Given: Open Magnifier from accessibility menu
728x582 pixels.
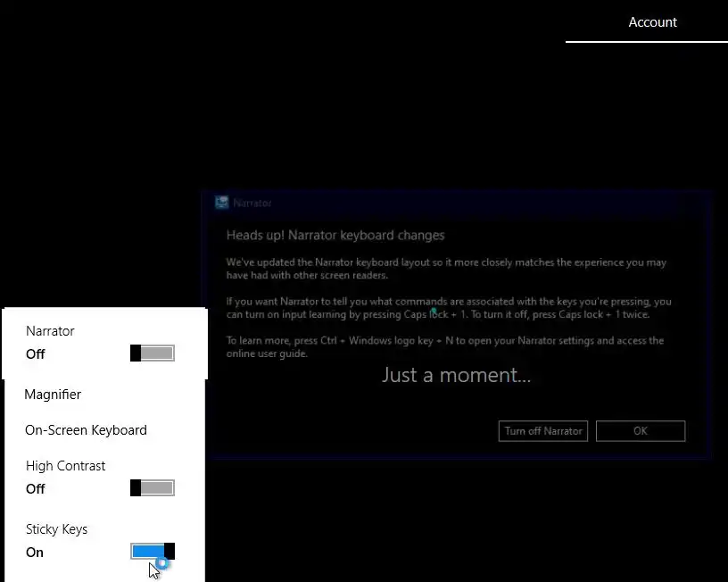Looking at the screenshot, I should click(x=53, y=395).
